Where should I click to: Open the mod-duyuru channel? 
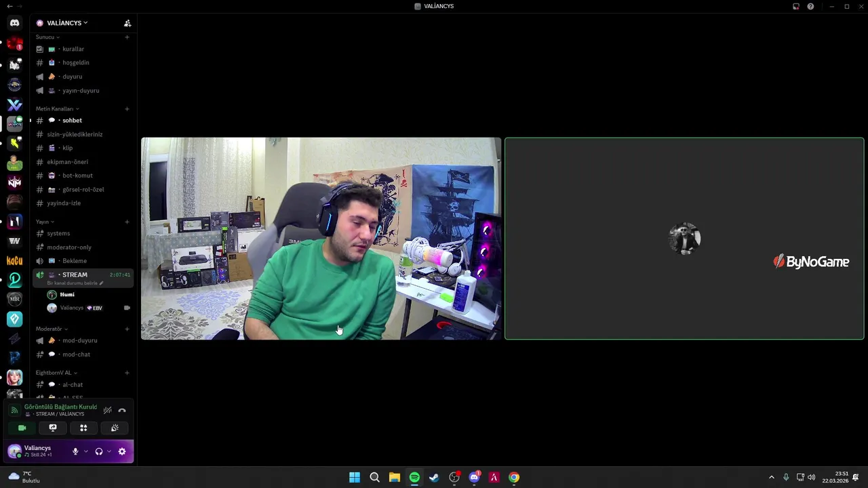[83, 340]
